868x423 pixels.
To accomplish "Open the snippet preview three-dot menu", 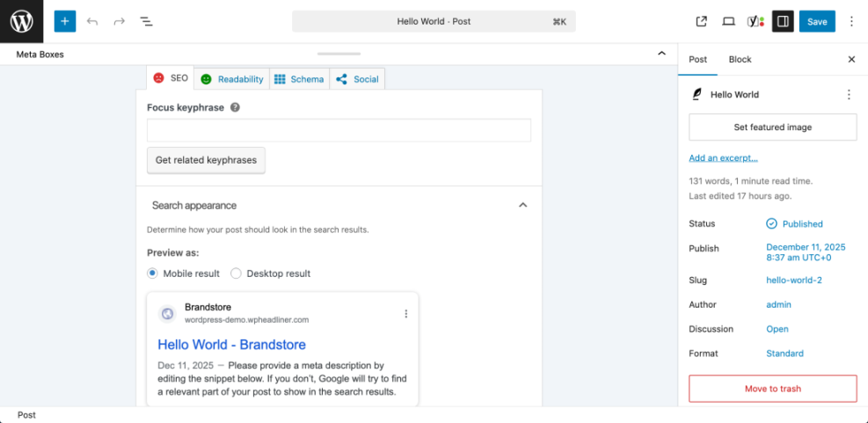I will tap(405, 314).
